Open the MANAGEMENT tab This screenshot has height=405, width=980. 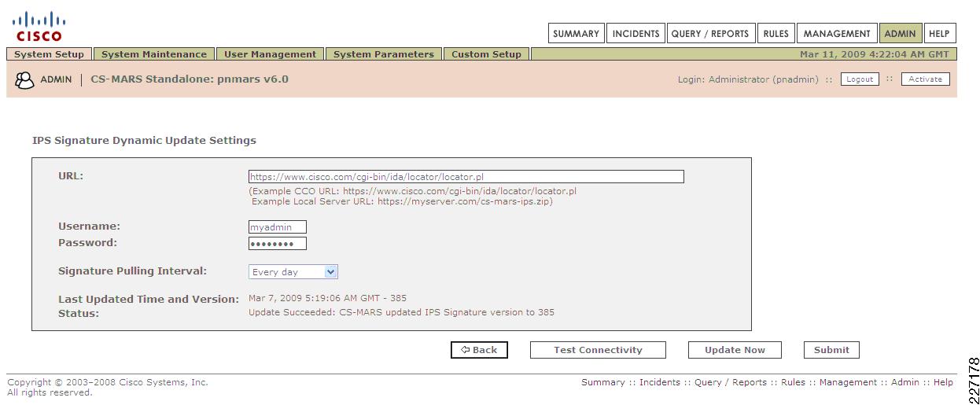point(837,34)
